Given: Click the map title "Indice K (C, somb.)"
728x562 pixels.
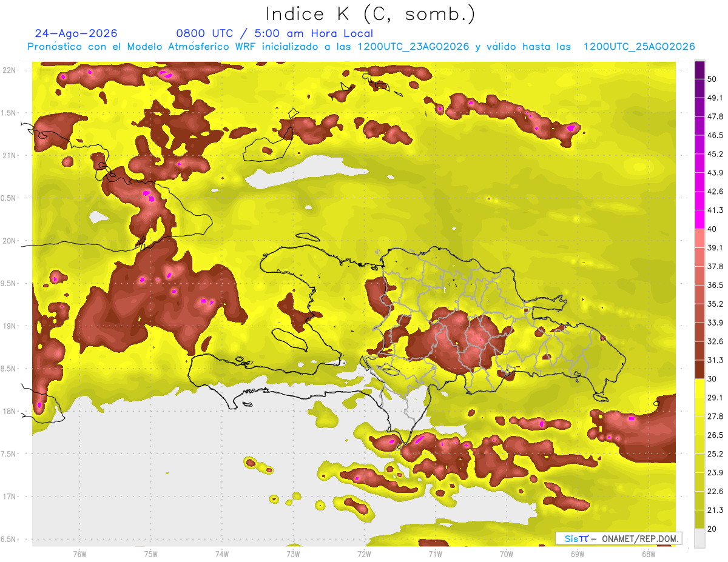Looking at the screenshot, I should tap(370, 14).
